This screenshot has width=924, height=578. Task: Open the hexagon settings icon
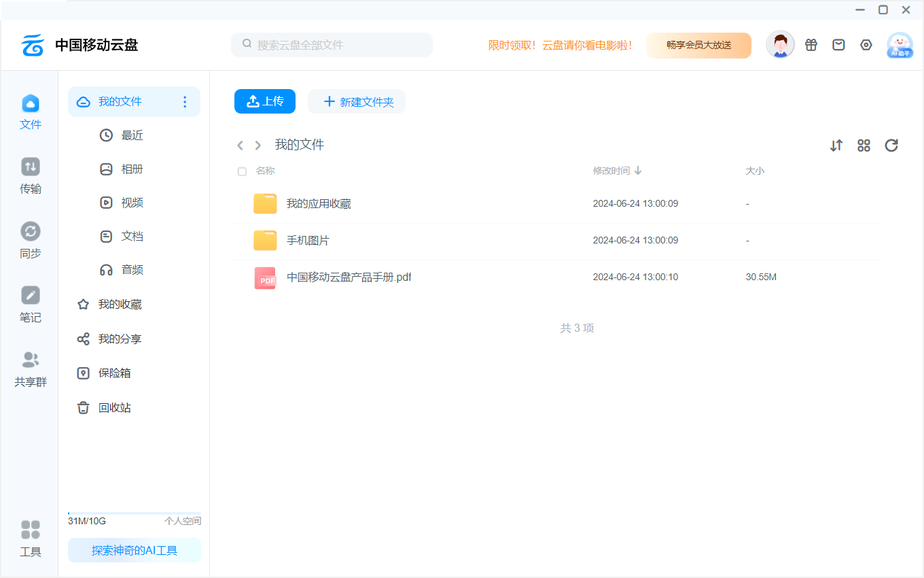[866, 45]
